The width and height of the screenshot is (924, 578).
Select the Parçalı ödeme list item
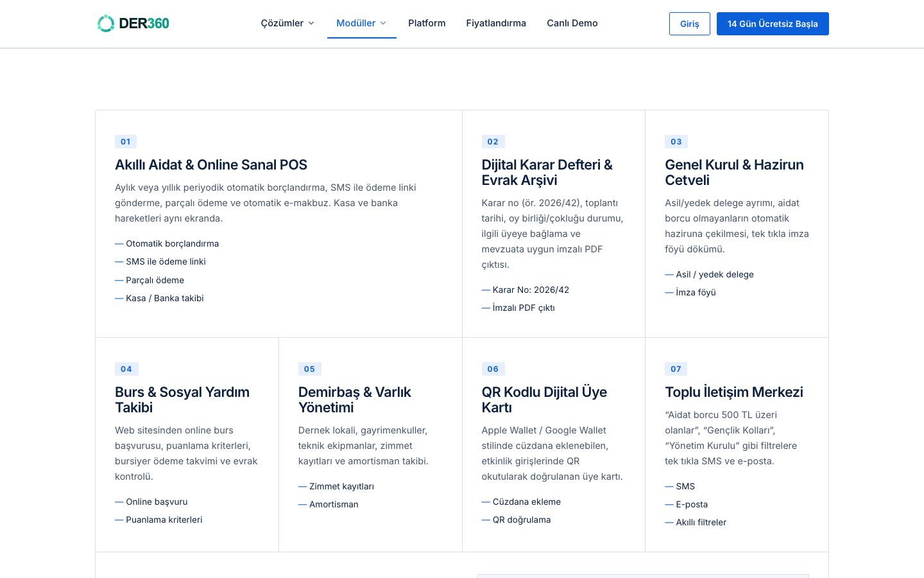[x=150, y=280]
